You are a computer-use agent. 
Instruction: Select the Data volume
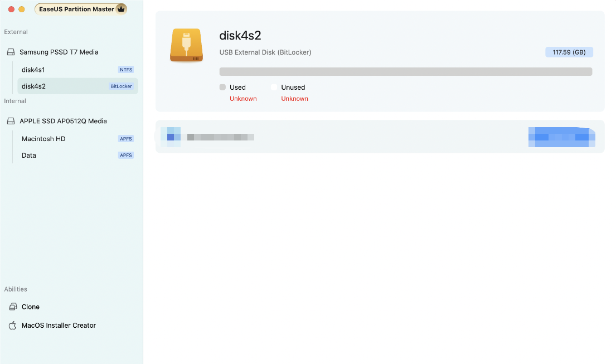point(77,155)
